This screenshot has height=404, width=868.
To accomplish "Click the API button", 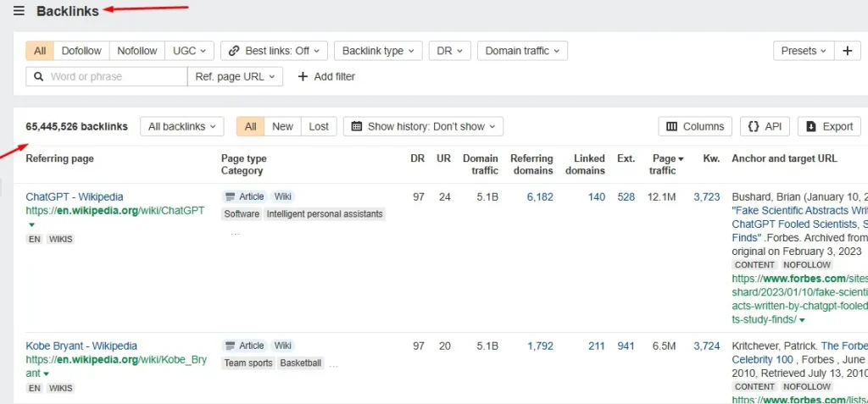I will [x=765, y=126].
